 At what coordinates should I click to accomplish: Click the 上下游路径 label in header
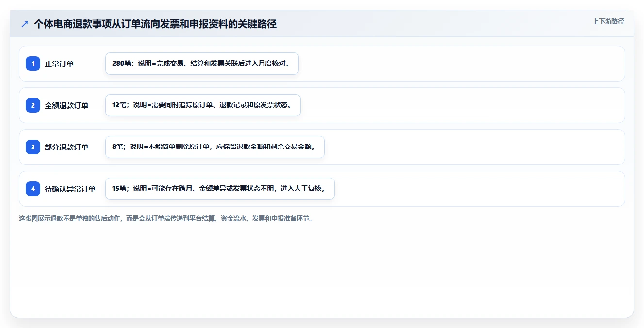pyautogui.click(x=608, y=21)
